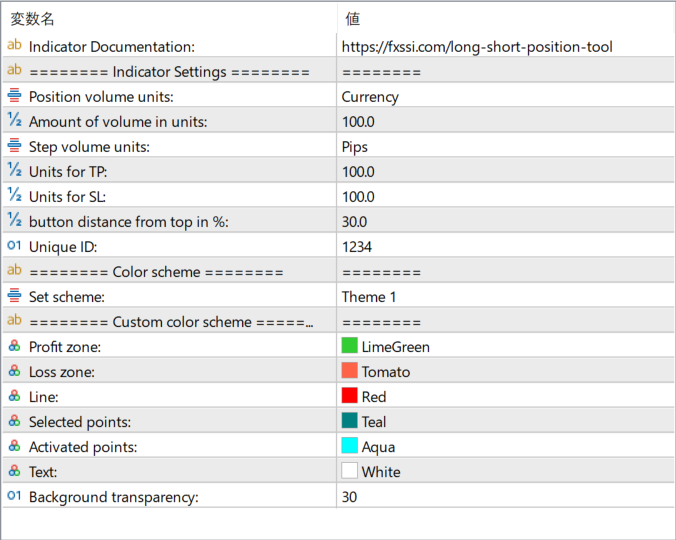Select the Activated points label
Screen dimensions: 676x540
click(x=83, y=447)
